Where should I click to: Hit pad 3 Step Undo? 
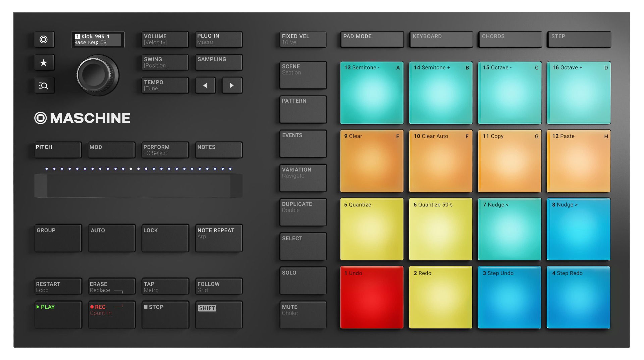click(509, 297)
